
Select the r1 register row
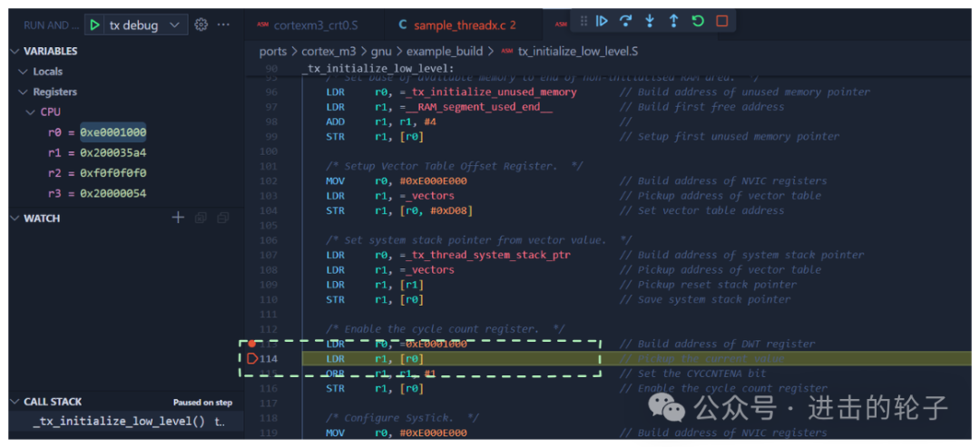(x=126, y=153)
